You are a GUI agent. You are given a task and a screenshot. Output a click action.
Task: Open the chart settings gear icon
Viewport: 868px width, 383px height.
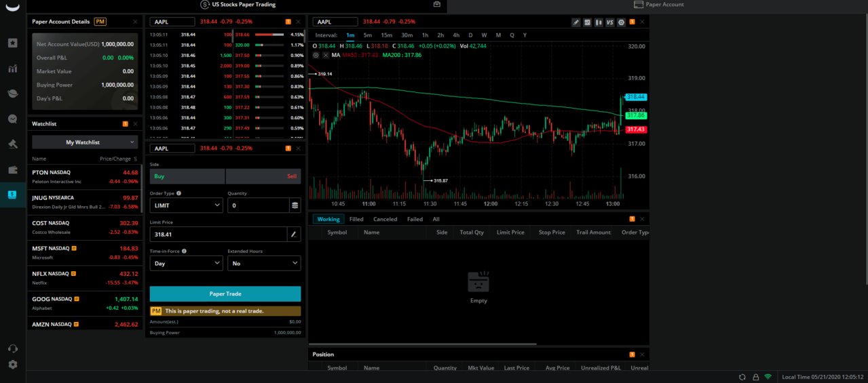click(621, 22)
